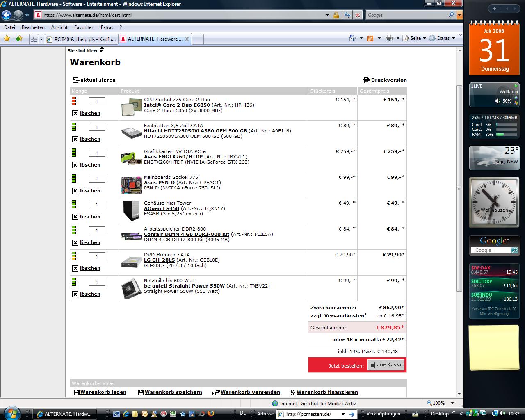Click the Warenkorb speichern disk icon
Viewport: 525px width, 420px height.
pos(141,393)
